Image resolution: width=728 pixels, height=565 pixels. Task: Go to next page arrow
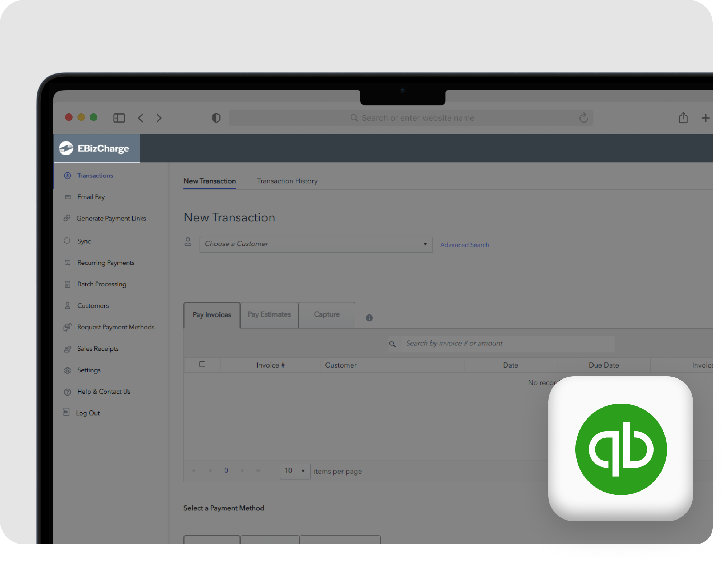pos(242,471)
